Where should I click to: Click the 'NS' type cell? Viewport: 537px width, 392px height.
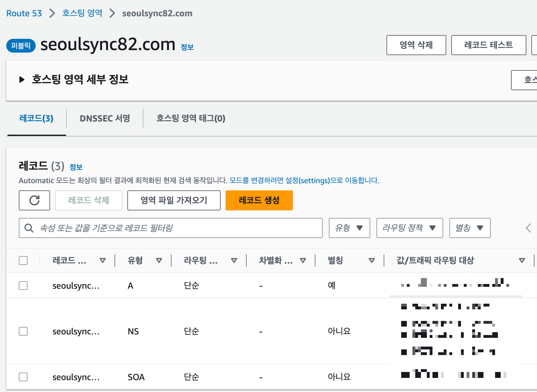tap(133, 332)
